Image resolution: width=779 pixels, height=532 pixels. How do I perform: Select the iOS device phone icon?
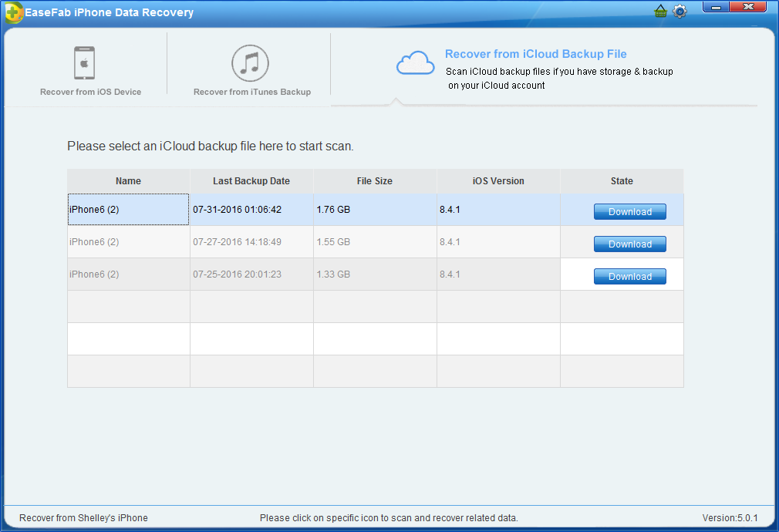click(x=85, y=62)
